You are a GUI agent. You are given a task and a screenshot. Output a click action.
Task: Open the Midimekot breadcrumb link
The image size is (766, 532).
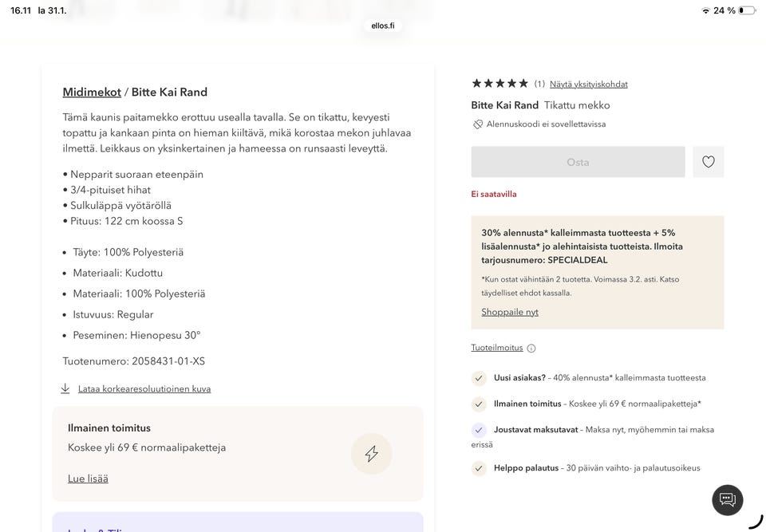pos(91,92)
